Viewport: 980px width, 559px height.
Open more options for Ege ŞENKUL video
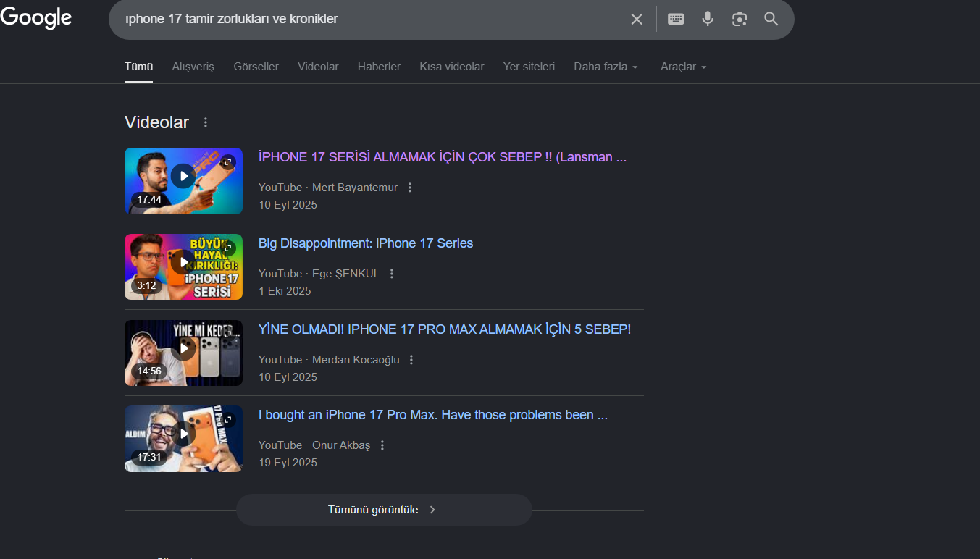click(392, 274)
